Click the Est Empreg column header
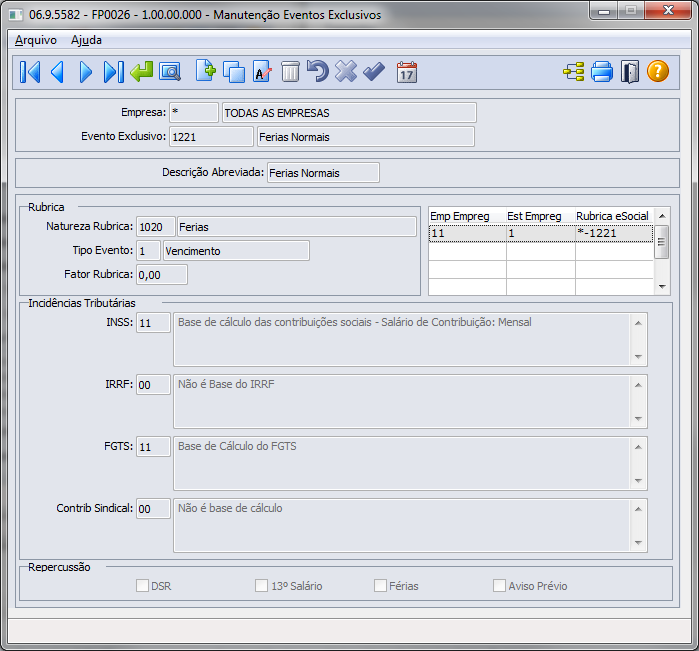This screenshot has width=699, height=651. [x=541, y=216]
